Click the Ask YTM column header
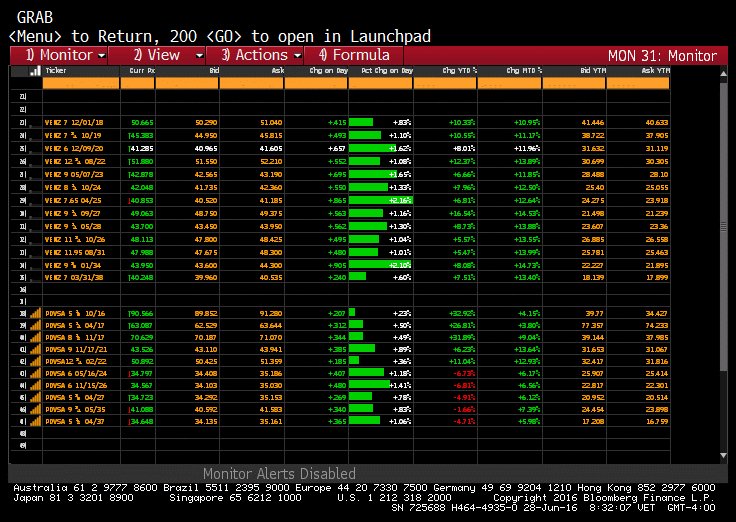This screenshot has width=736, height=522. (x=656, y=70)
